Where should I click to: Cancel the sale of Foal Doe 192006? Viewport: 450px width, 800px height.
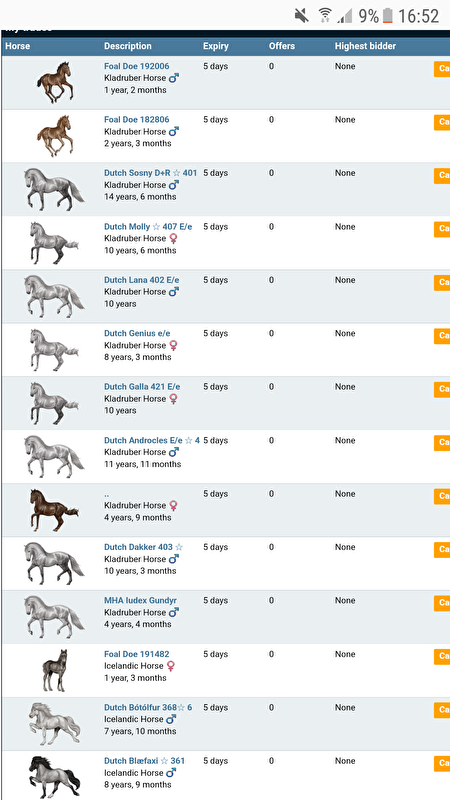442,69
